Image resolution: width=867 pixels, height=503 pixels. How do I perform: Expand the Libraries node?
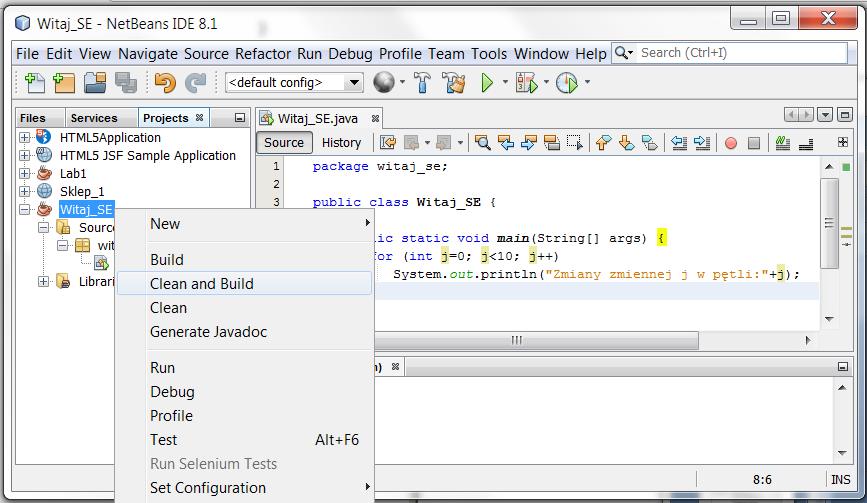click(43, 281)
